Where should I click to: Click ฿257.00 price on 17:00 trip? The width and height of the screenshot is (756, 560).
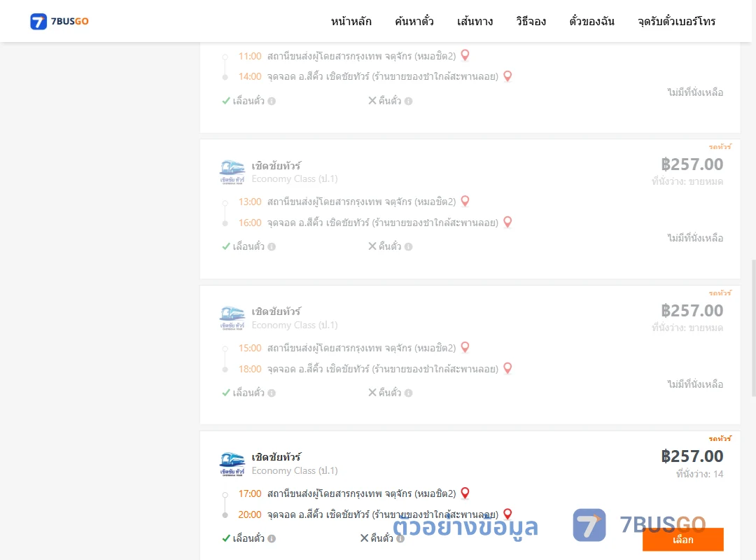[x=692, y=456]
